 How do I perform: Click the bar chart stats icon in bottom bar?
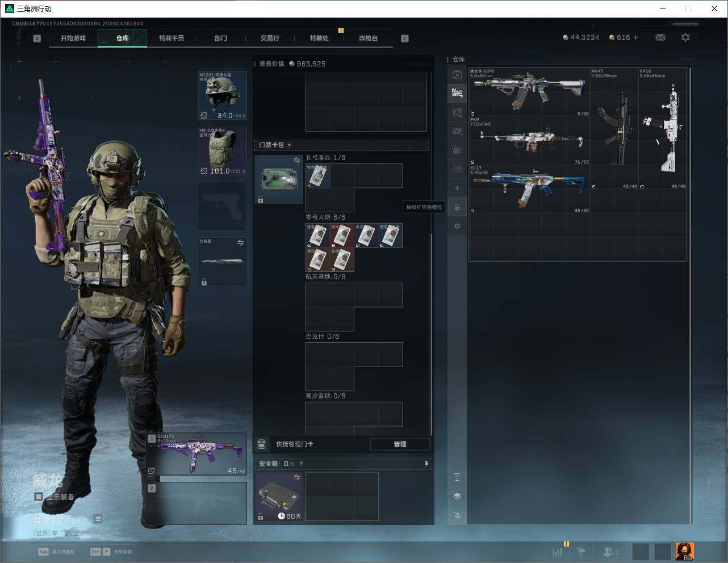pos(558,551)
